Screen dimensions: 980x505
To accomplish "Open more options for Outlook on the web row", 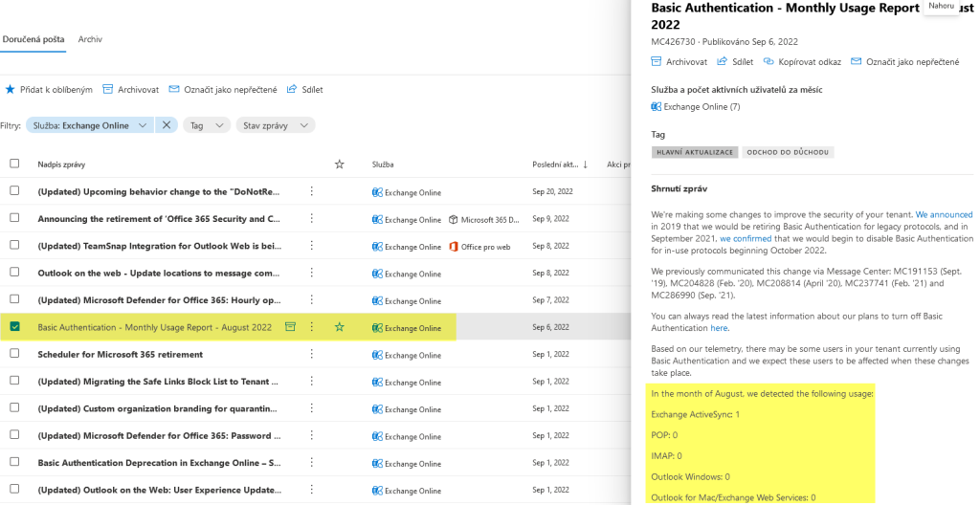I will (x=311, y=273).
